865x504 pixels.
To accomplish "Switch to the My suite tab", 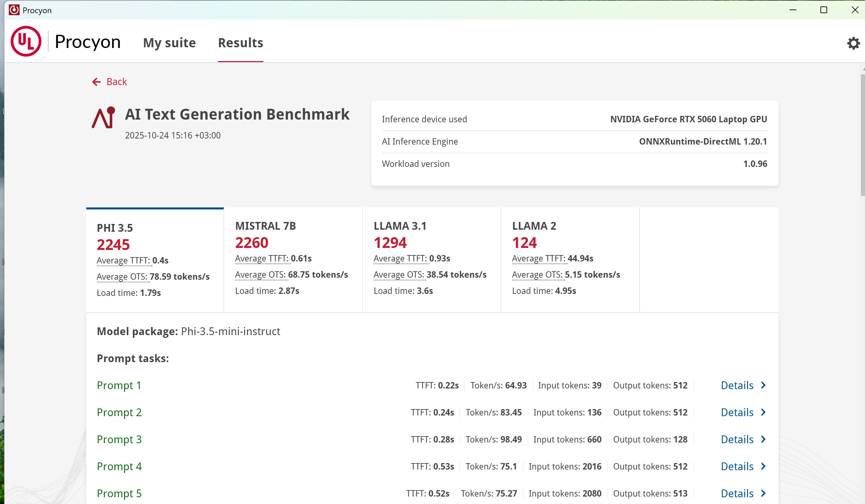I will tap(169, 43).
